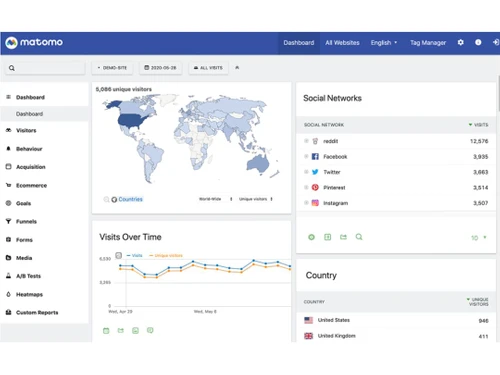Image resolution: width=500 pixels, height=375 pixels.
Task: Click the calendar icon below Visits Over Time
Action: tap(106, 331)
